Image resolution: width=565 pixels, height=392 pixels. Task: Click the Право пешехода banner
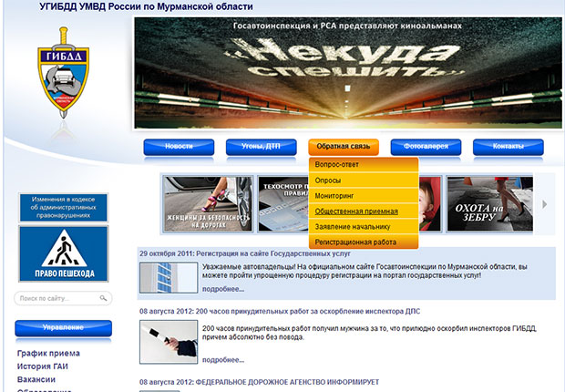(x=64, y=253)
